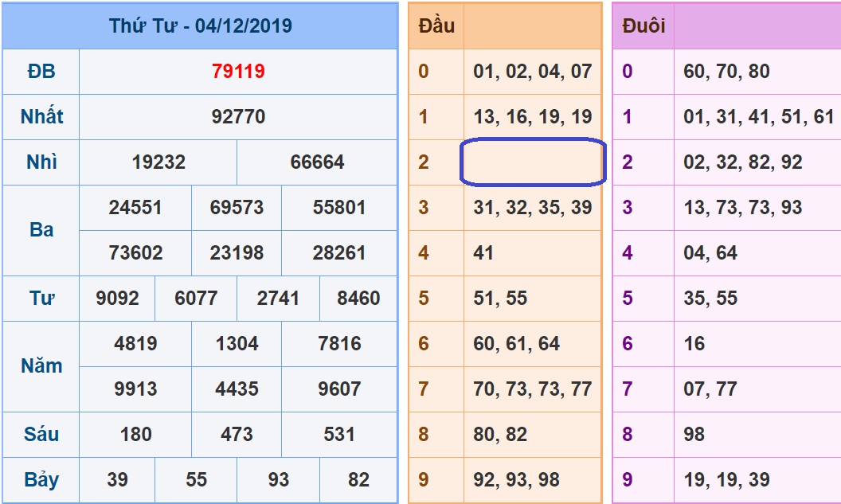The image size is (841, 504).
Task: Click third prize number 24551
Action: click(135, 208)
